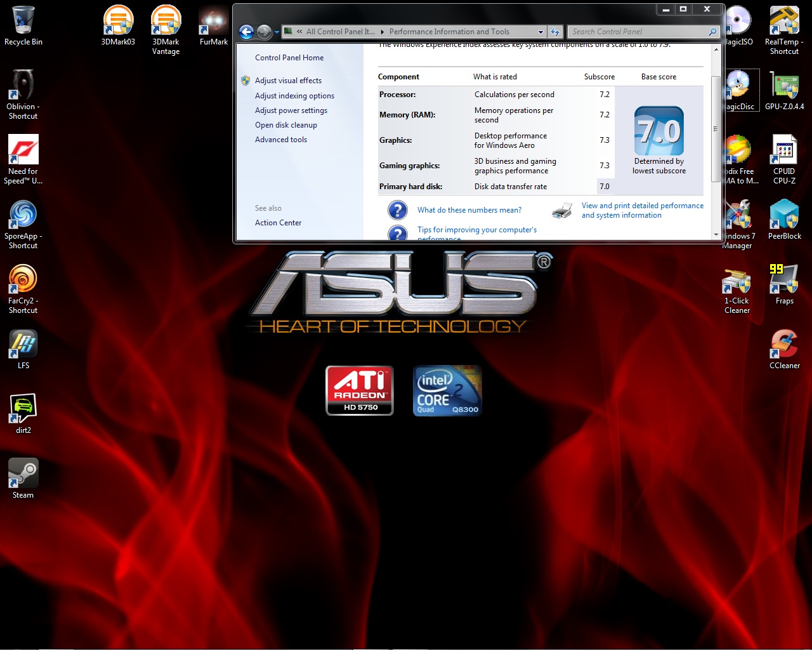This screenshot has width=812, height=650.
Task: Click the 'Disk data transfer rate' text
Action: click(x=511, y=187)
